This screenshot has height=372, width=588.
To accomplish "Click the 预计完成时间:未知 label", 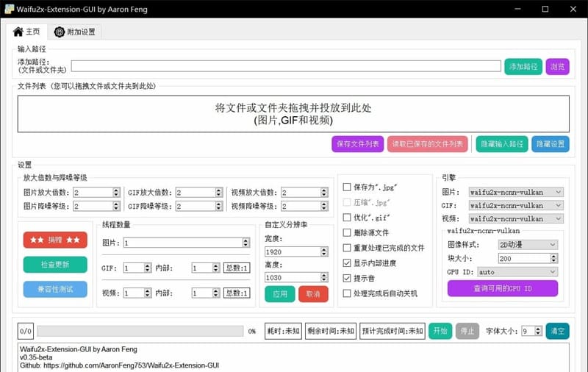I will (392, 331).
